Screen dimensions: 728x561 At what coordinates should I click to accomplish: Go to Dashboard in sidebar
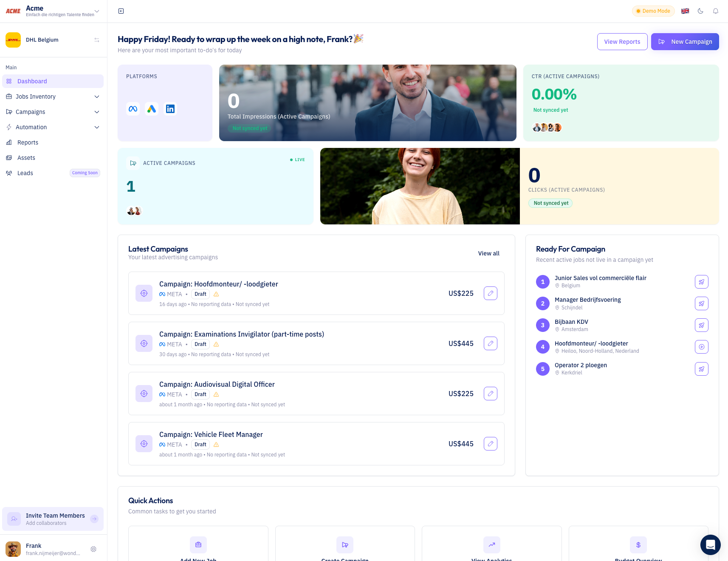[x=53, y=81]
